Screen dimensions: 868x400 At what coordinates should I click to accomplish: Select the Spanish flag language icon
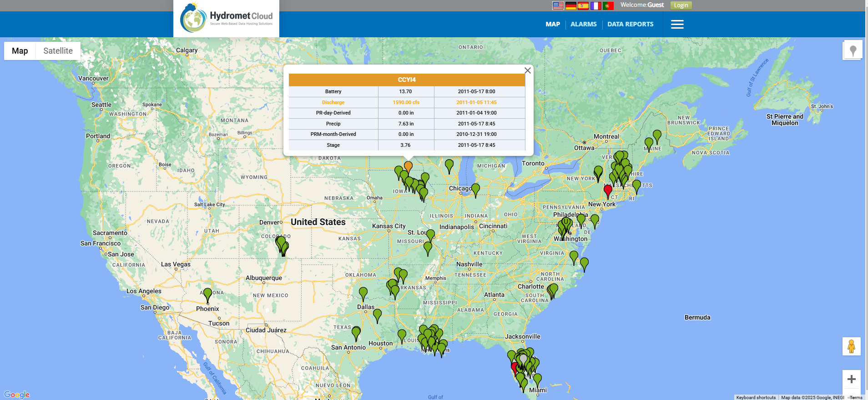click(x=583, y=5)
